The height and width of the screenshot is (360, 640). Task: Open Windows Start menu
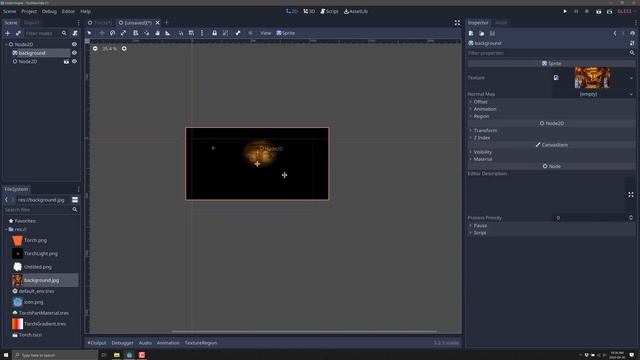[x=6, y=355]
